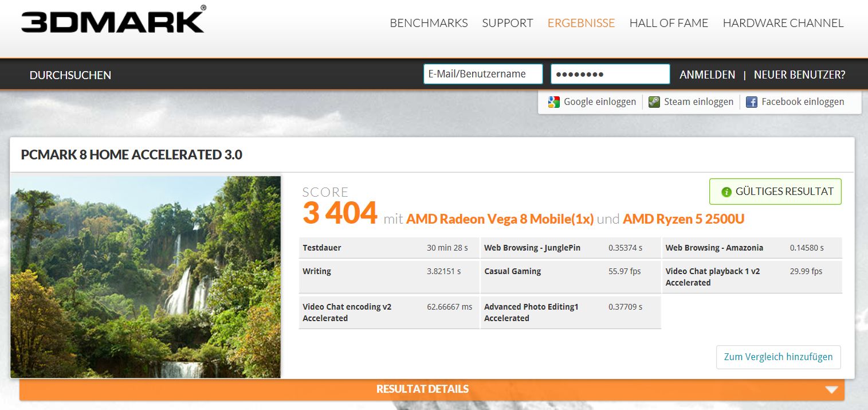
Task: Expand Resultat Details with the white arrow
Action: 831,389
